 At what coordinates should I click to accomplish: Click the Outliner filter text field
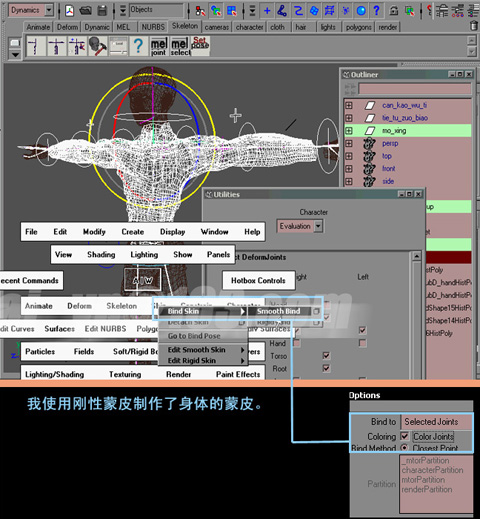[x=414, y=89]
